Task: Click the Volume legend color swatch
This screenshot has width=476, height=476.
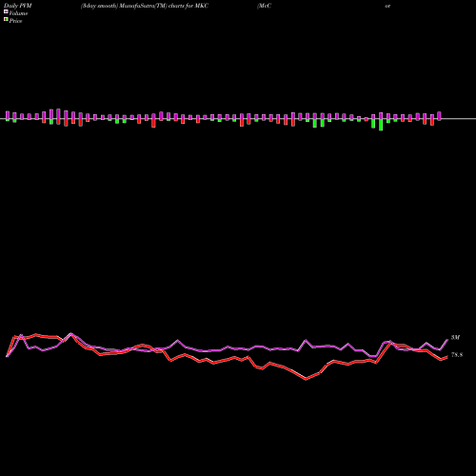Action: (x=6, y=12)
